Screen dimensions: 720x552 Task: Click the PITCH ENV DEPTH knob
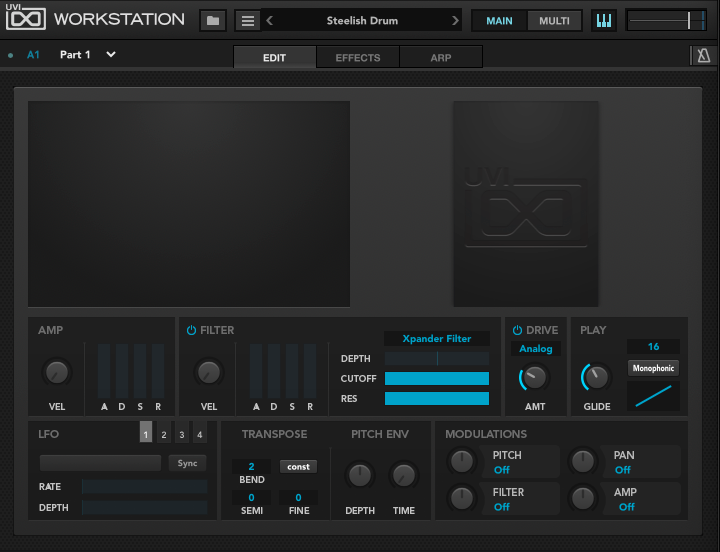[360, 475]
